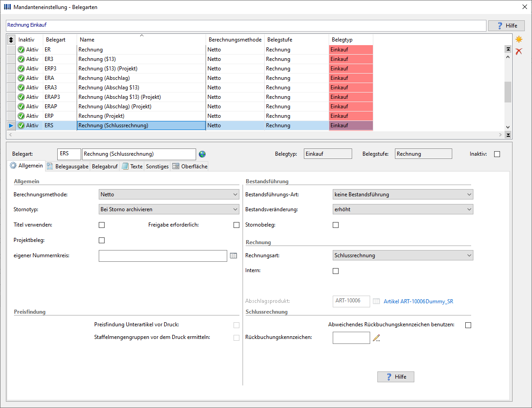Enable Abweichendes Rückbuchungskennzeichen benutzen

click(x=468, y=325)
